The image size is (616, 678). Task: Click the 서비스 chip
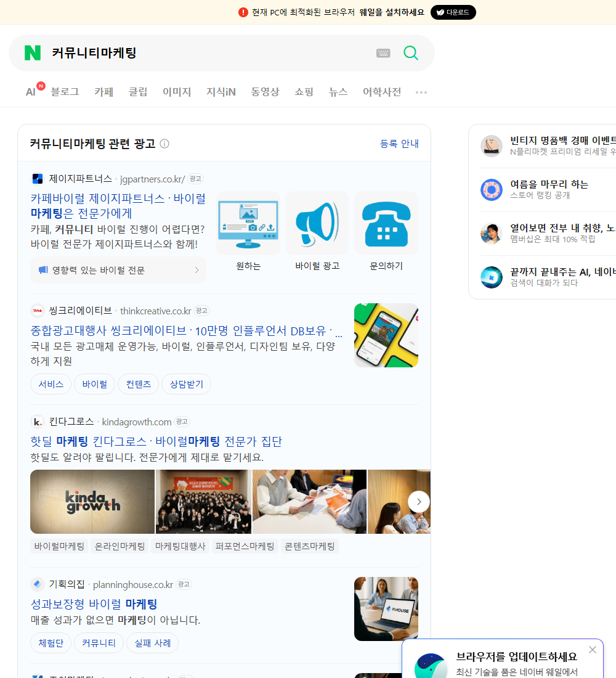pos(51,384)
